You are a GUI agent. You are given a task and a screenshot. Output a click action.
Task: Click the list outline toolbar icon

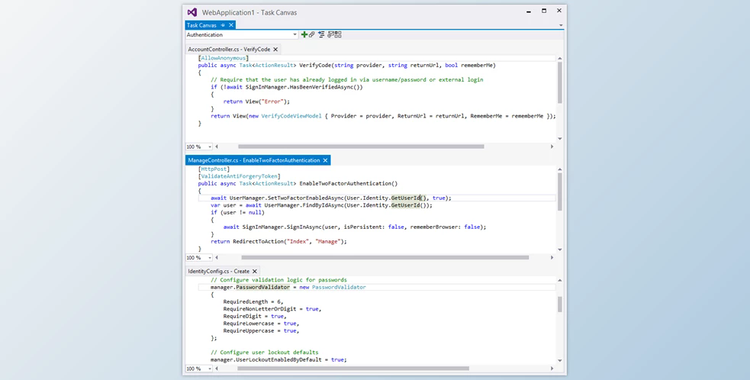(321, 34)
